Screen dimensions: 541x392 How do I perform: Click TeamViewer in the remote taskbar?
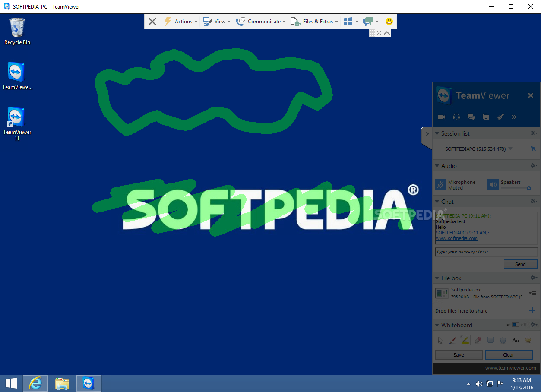89,383
